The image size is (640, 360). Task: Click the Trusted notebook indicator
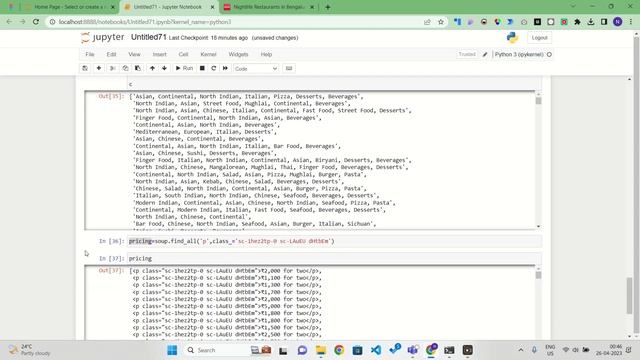[467, 54]
